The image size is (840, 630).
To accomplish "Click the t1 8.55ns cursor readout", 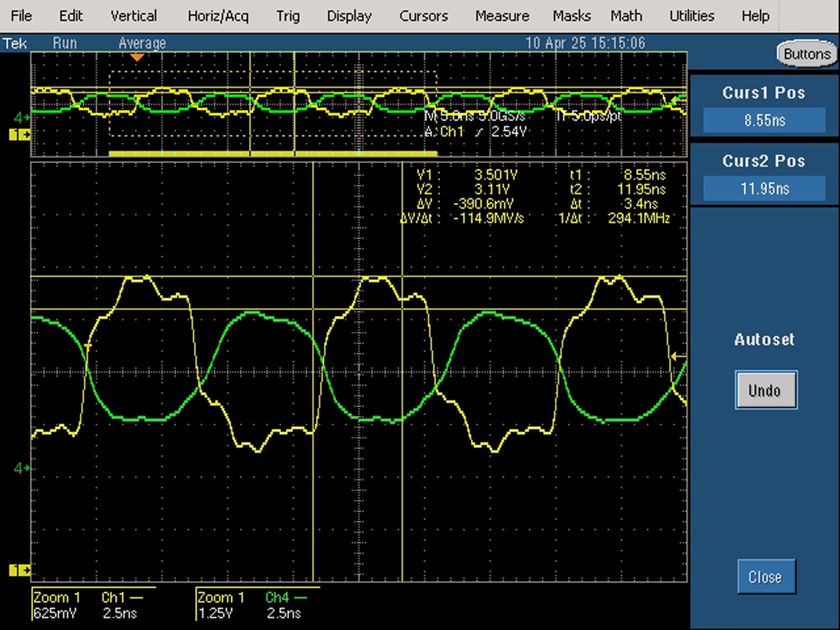I will pos(617,175).
